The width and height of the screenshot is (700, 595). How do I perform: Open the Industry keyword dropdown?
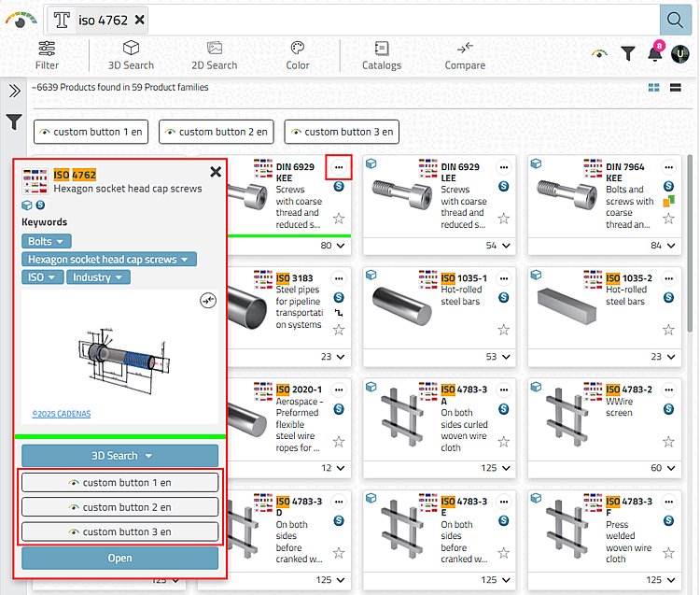tap(98, 277)
